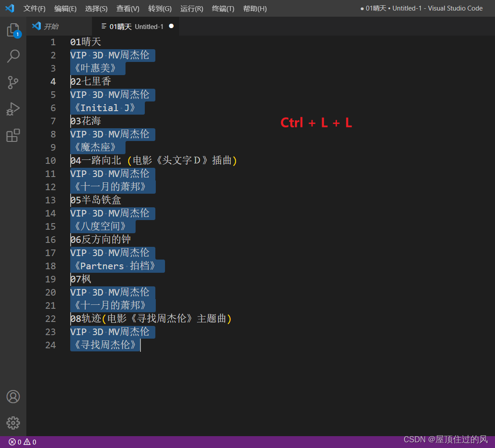Click the VS Code logo in title bar
Screen dimensions: 495x448
(x=10, y=8)
